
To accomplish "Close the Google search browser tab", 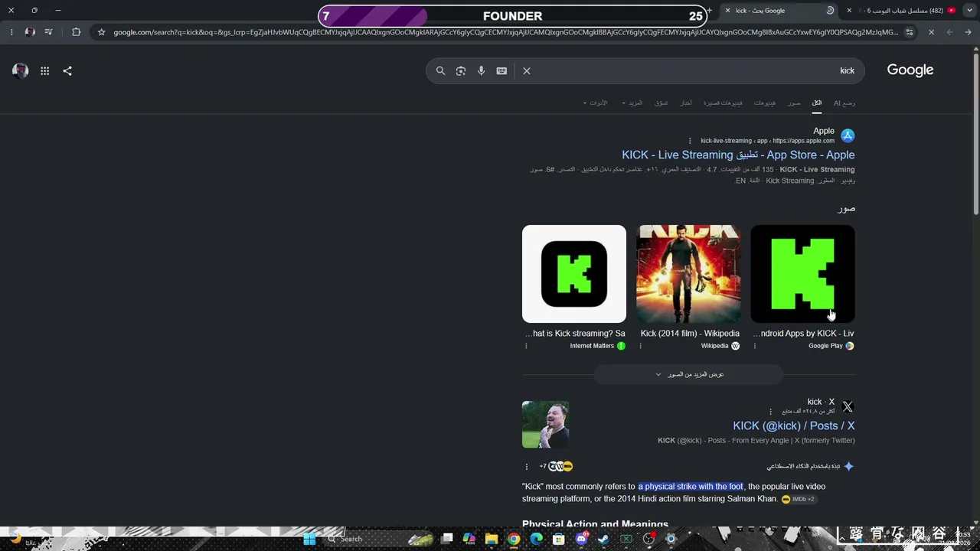I will click(727, 11).
